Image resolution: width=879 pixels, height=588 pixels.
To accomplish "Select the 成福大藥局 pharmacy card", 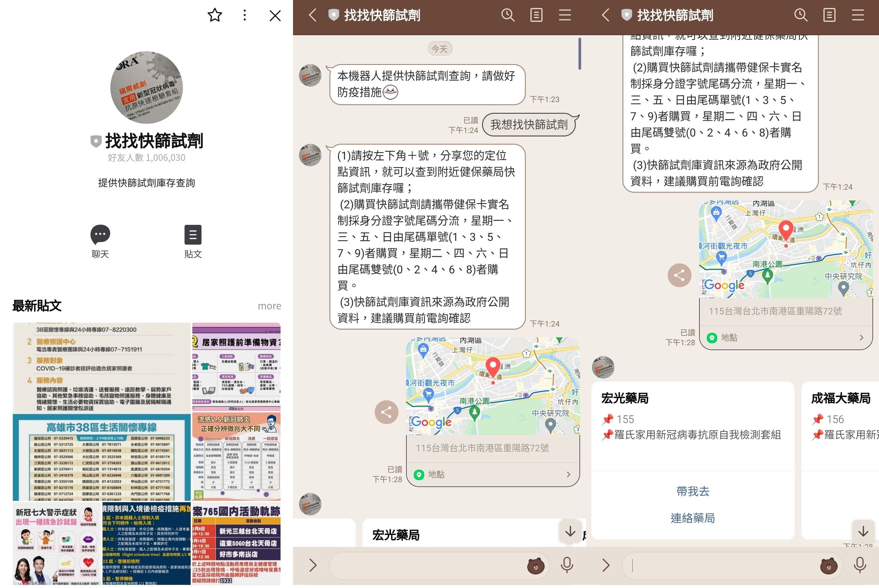I will (x=840, y=461).
